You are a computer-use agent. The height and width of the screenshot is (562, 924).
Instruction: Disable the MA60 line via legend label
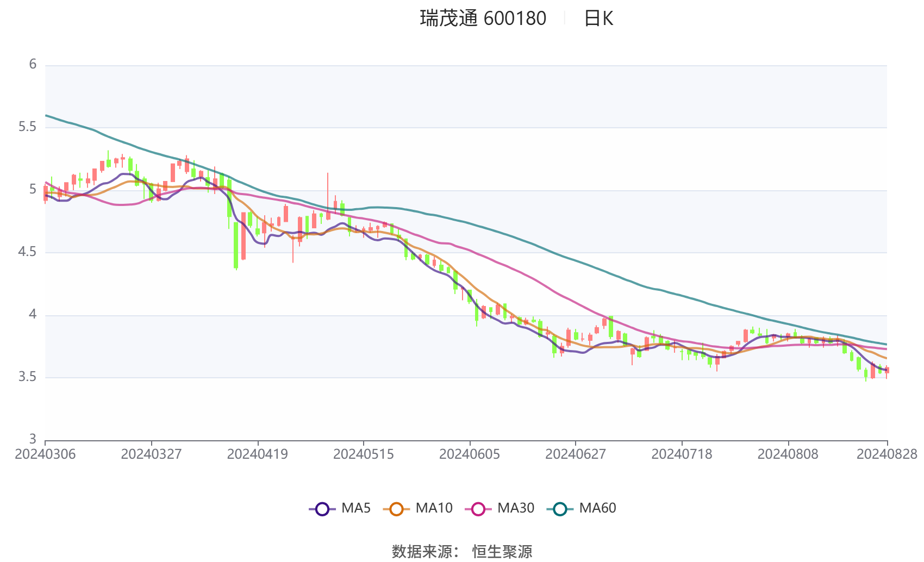tap(597, 508)
